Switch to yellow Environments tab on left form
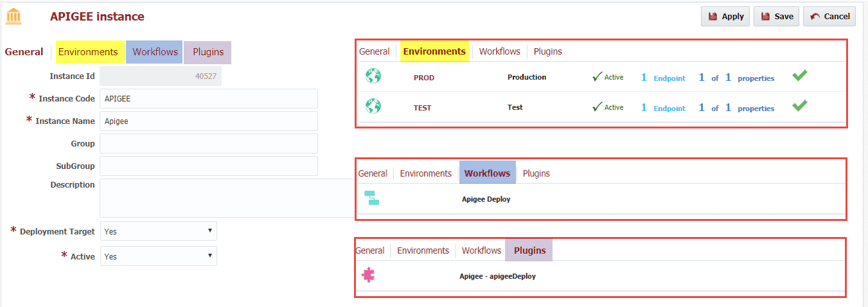 coord(90,52)
